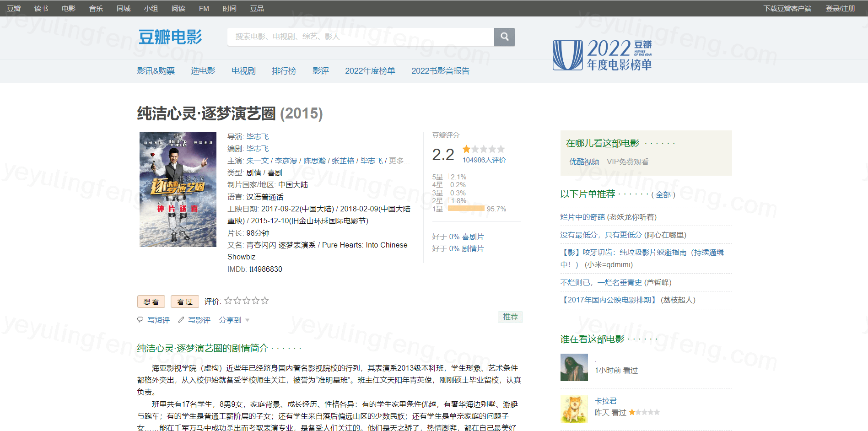Open list 烂片中的奇葩

point(582,217)
